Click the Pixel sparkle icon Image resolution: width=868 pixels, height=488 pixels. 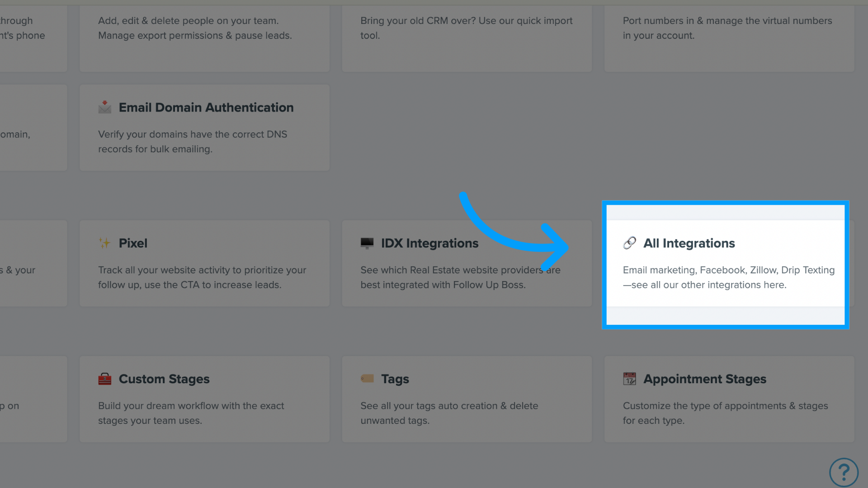coord(104,243)
